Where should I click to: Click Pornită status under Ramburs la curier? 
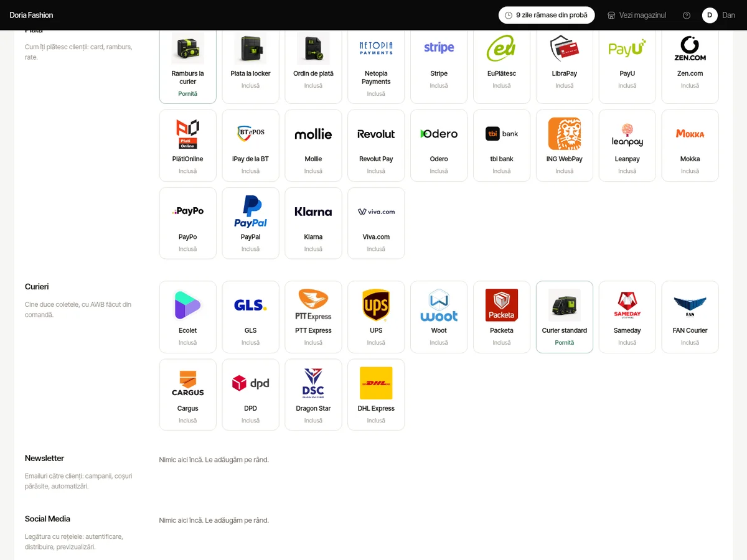(188, 94)
